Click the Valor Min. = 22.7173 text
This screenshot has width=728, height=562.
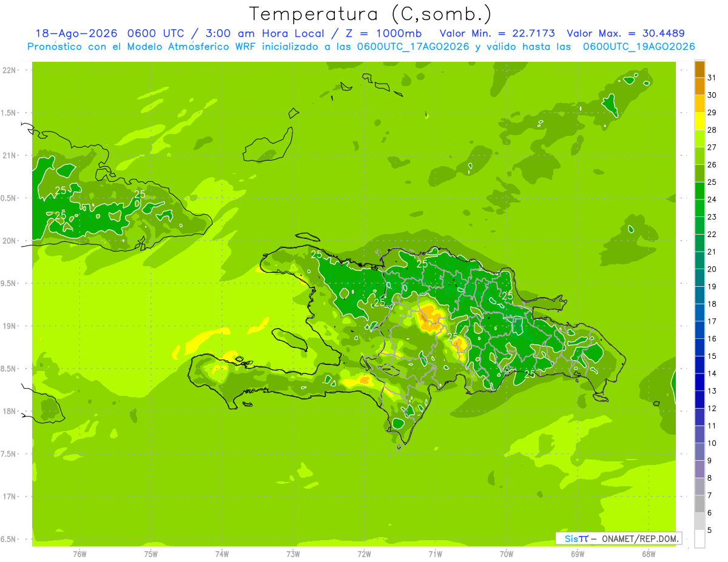(x=497, y=33)
